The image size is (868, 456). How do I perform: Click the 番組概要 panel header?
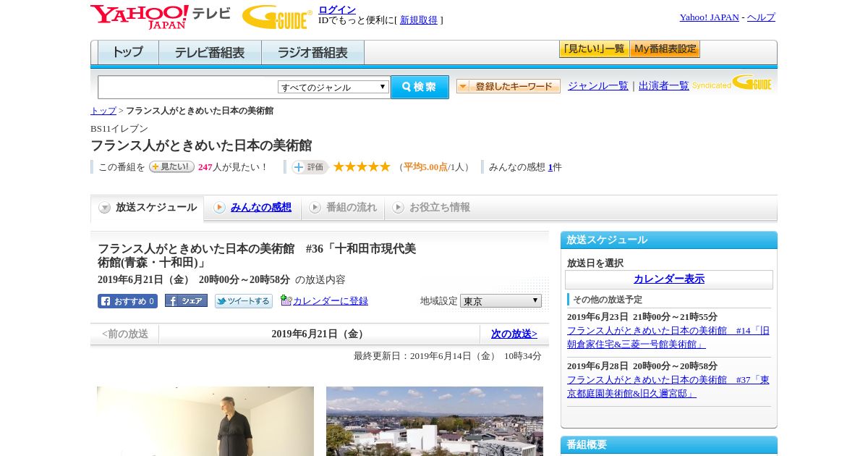point(669,445)
